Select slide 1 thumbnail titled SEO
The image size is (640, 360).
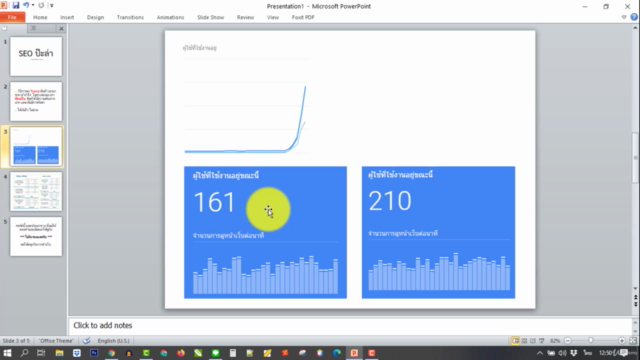point(36,56)
